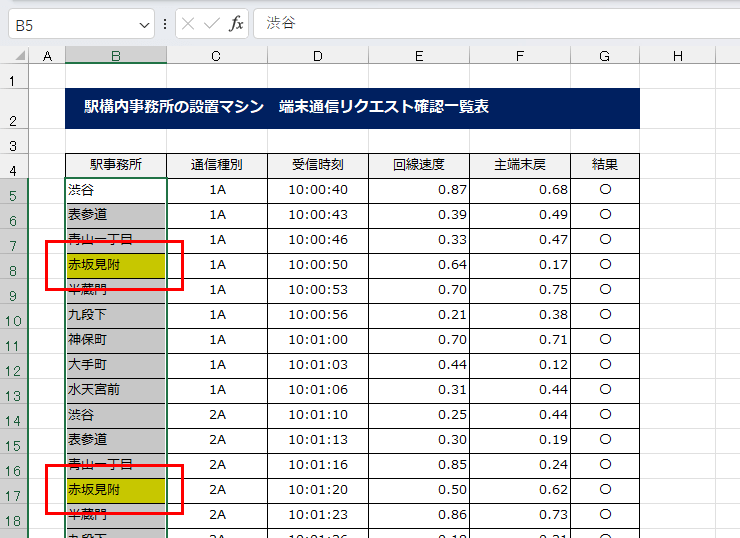Viewport: 740px width, 538px height.
Task: Select highlighted 赤坂見附 cell in row 17
Action: 116,490
